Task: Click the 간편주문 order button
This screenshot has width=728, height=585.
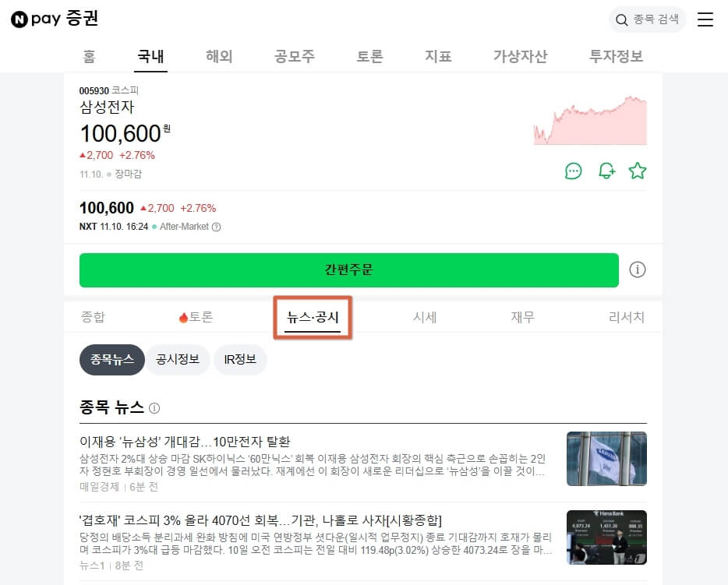Action: [x=348, y=270]
